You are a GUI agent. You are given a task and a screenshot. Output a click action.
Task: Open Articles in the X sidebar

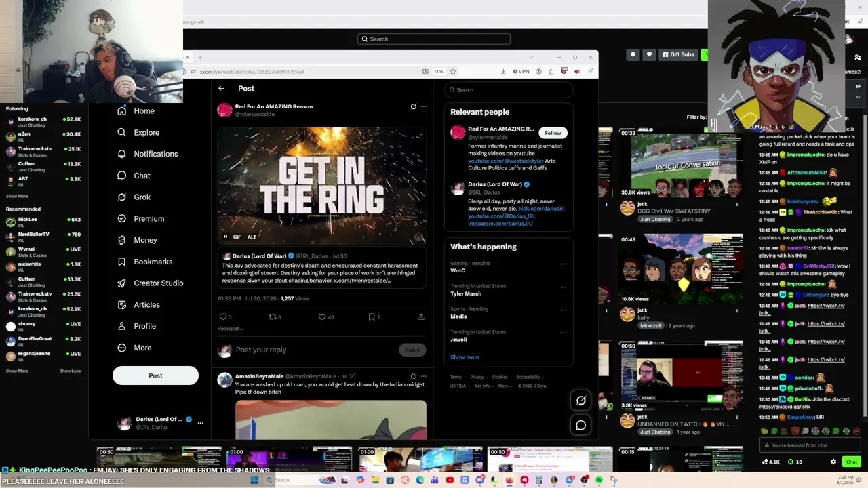click(139, 305)
